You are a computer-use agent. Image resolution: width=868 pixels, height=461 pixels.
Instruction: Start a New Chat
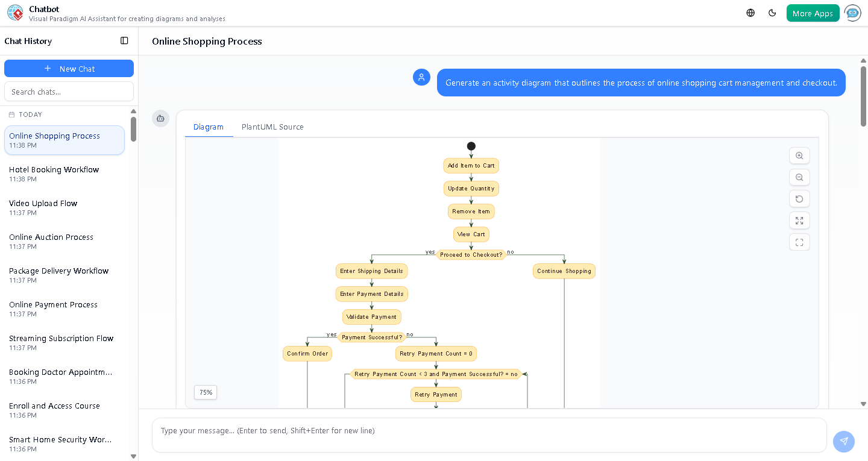click(x=69, y=68)
